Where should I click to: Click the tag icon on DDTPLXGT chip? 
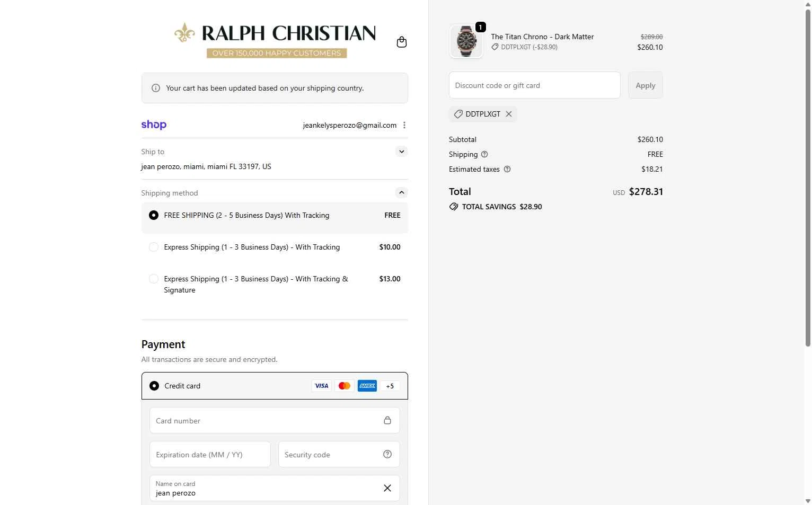458,114
